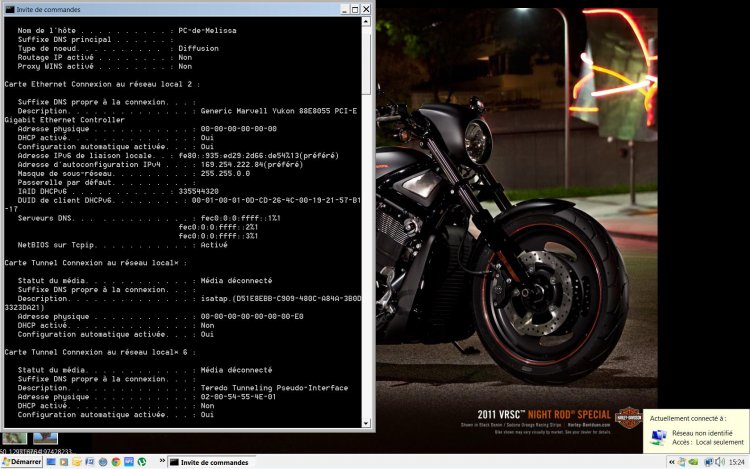Click IAID DHCPv6 value 335544320

pos(199,191)
